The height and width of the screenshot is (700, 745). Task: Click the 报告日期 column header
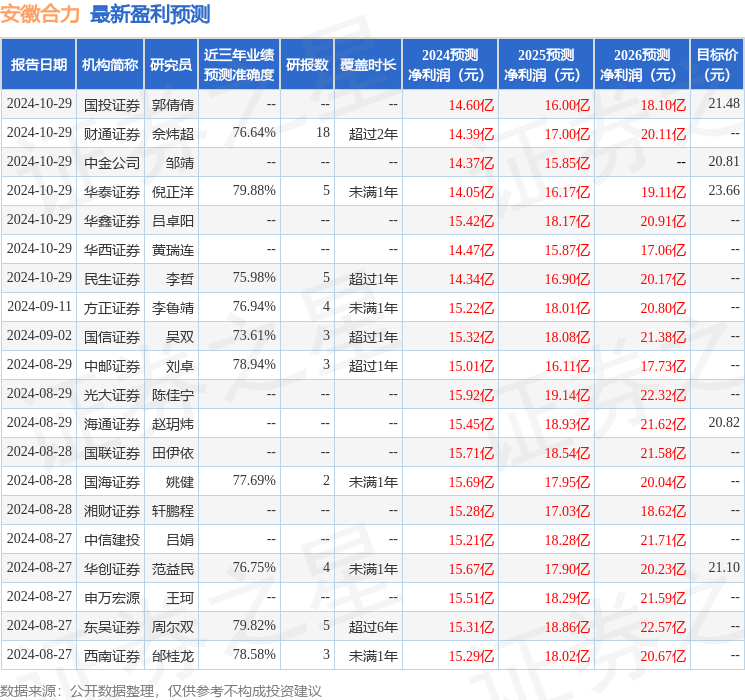[38, 65]
